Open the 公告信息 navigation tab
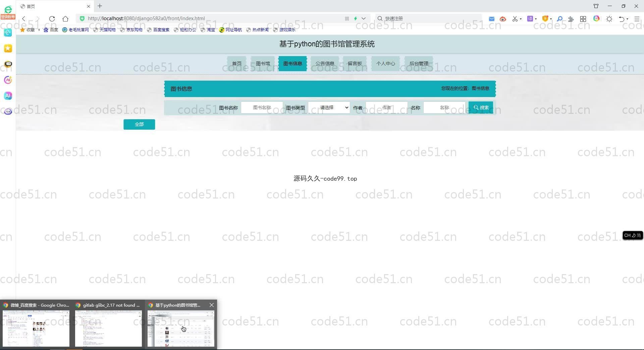This screenshot has width=644, height=350. point(325,63)
